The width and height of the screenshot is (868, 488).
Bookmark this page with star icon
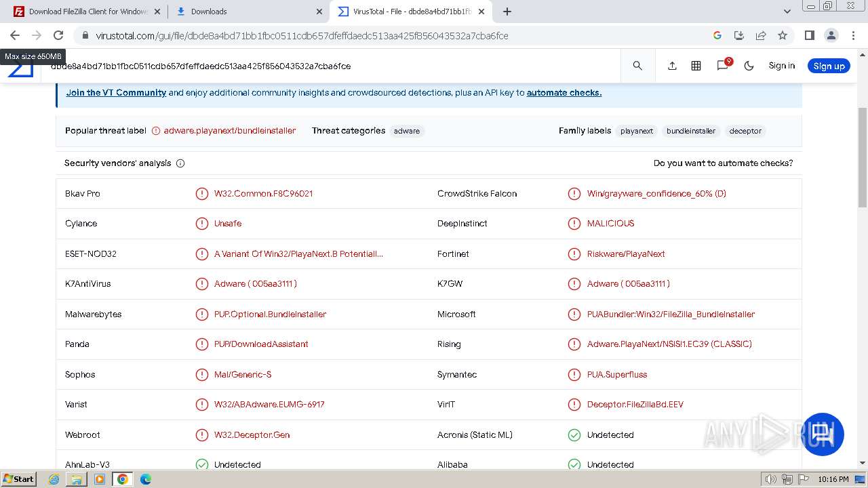pyautogui.click(x=783, y=35)
